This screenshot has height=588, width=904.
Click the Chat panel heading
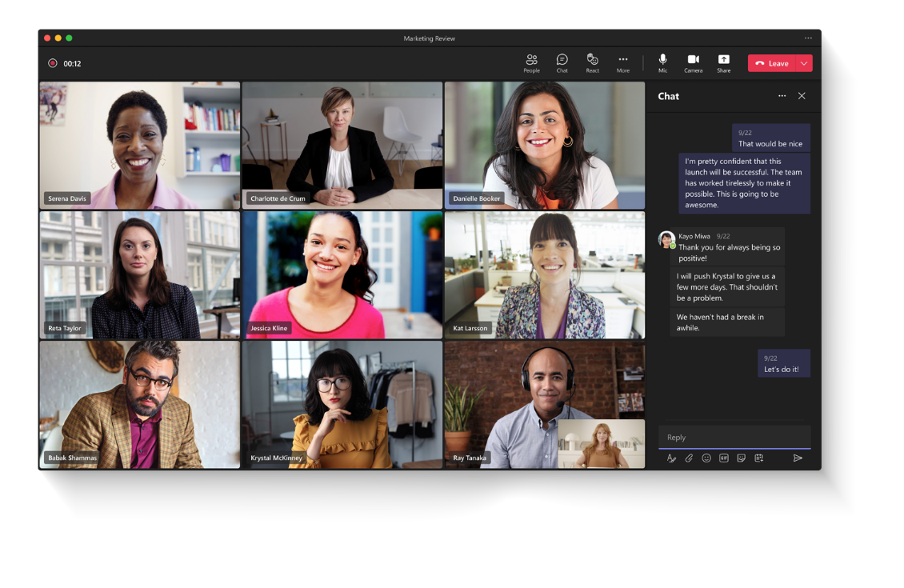(669, 96)
